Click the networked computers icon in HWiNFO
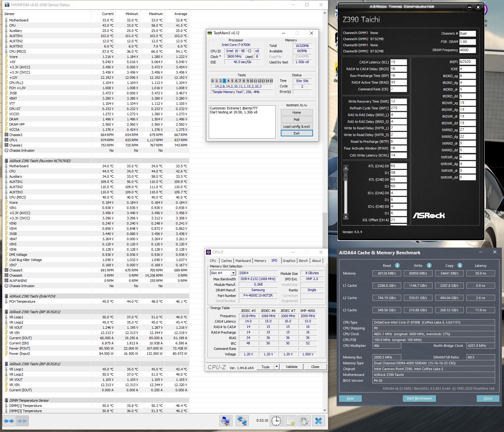Image resolution: width=504 pixels, height=432 pixels. [x=242, y=421]
